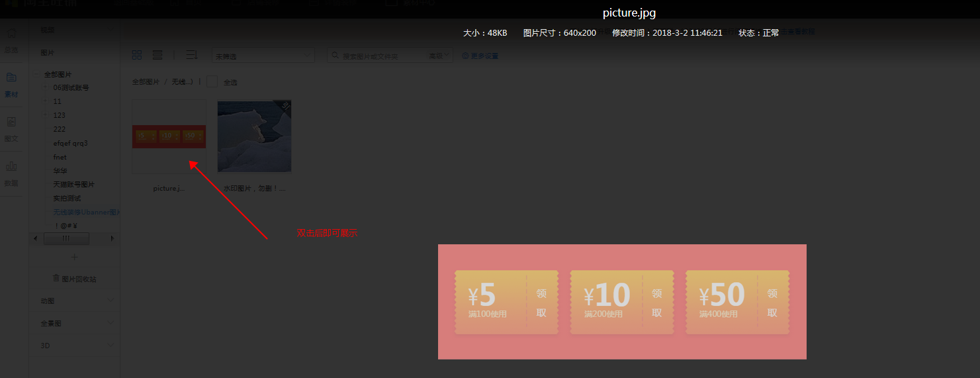Select the 无线装修Ubanner图片 folder

coord(87,212)
